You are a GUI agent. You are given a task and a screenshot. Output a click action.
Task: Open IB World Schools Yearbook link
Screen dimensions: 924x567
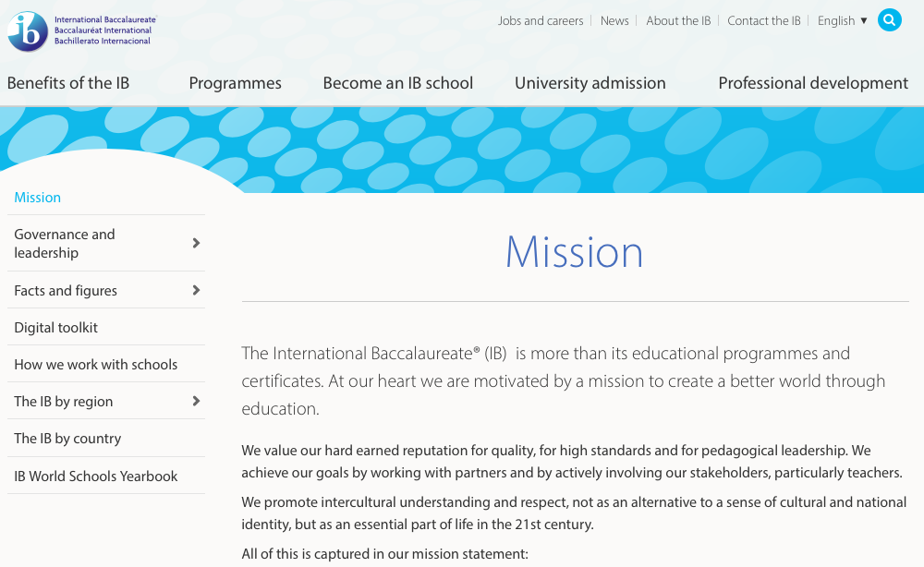click(95, 476)
